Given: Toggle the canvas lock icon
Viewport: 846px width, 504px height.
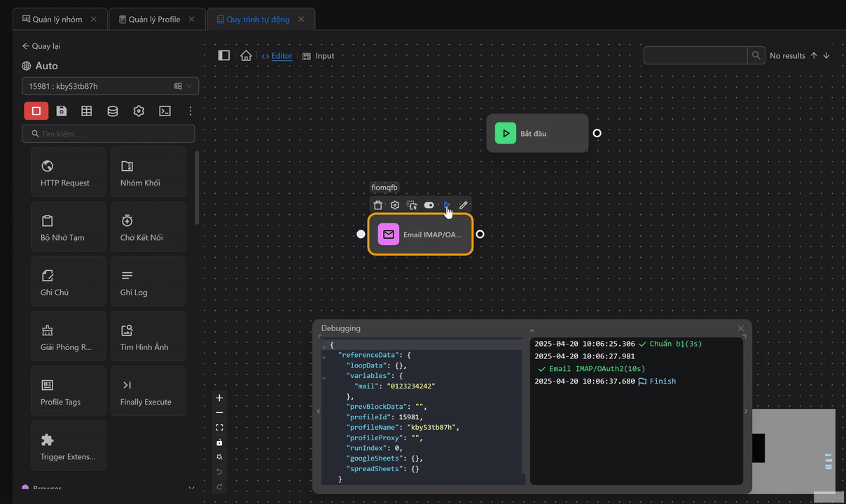Looking at the screenshot, I should [219, 442].
